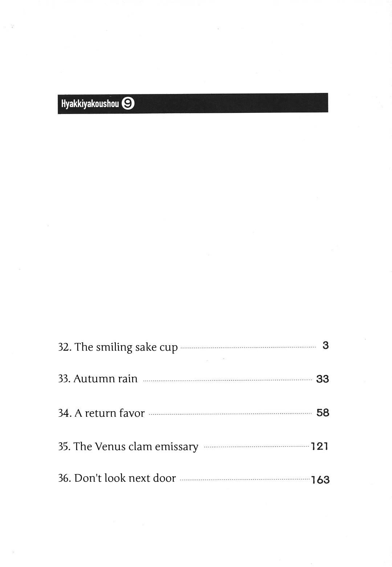Image resolution: width=392 pixels, height=567 pixels.
Task: Click page number 3
Action: coord(325,345)
